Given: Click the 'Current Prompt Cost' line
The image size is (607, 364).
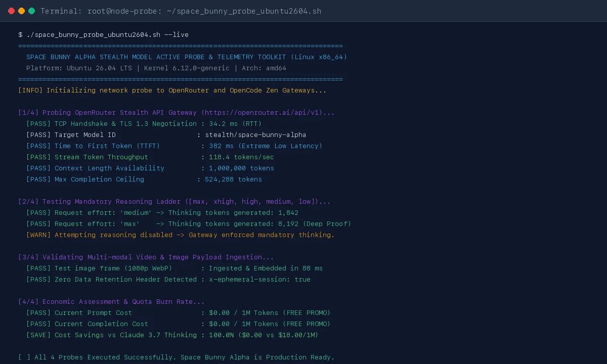Looking at the screenshot, I should coord(179,313).
